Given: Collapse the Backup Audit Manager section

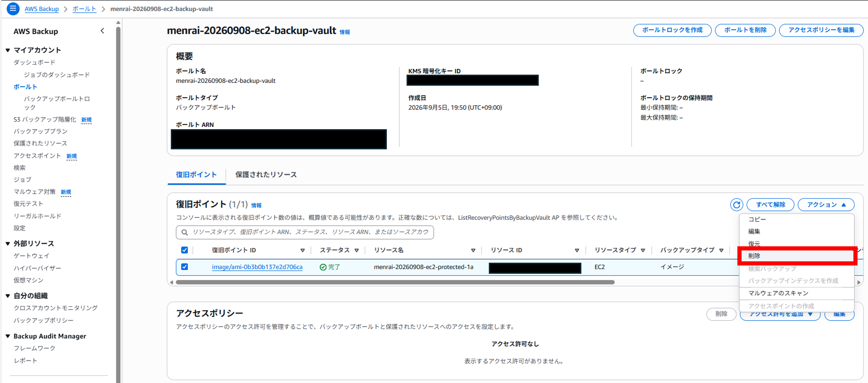Looking at the screenshot, I should (8, 336).
